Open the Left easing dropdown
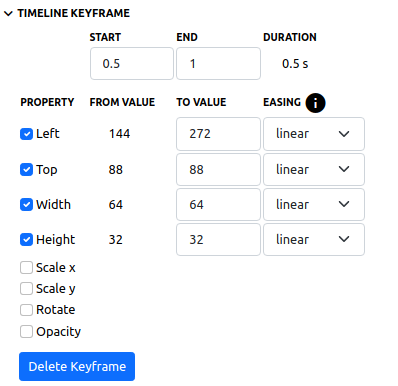Viewport: 398px width, 386px height. click(314, 134)
